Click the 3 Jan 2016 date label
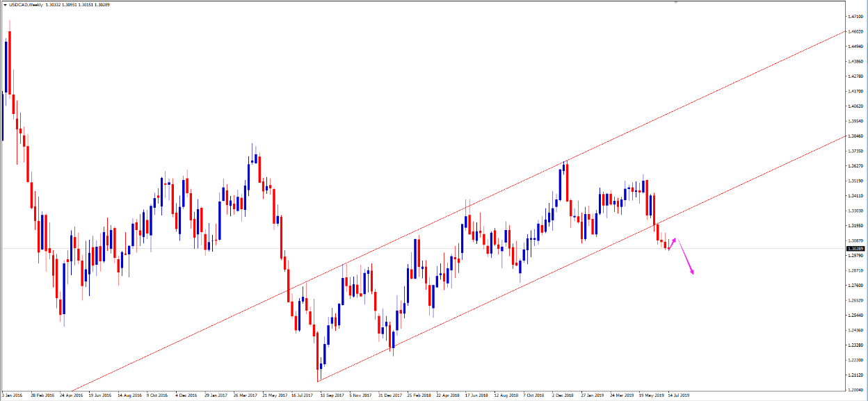The image size is (868, 401). click(x=13, y=395)
